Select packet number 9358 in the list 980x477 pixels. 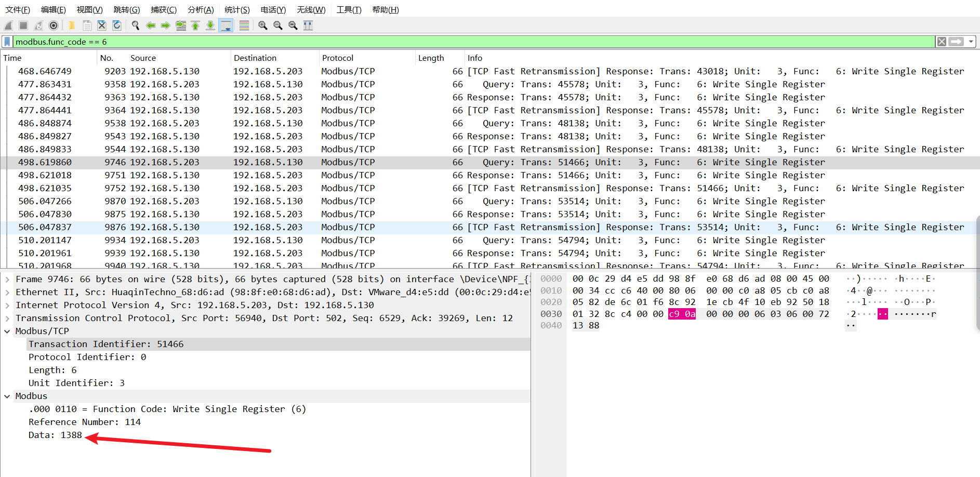[490, 84]
